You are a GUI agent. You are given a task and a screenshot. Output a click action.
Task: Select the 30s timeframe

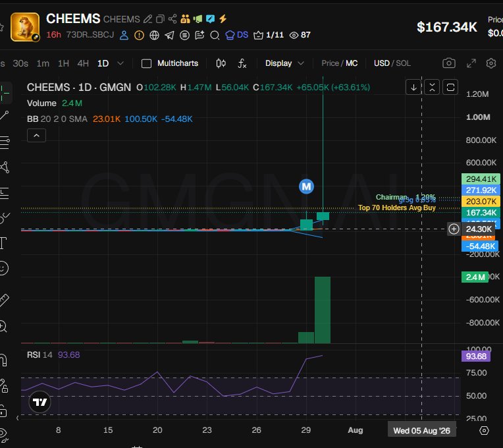point(20,63)
